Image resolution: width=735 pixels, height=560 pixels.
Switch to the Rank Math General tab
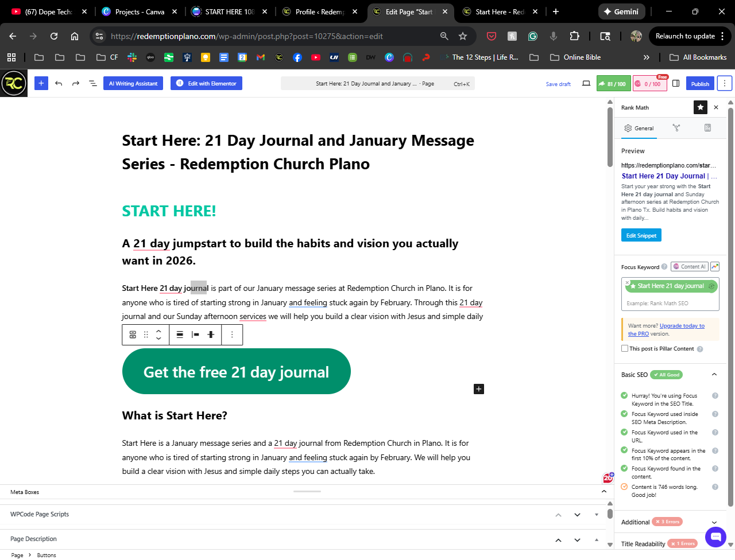pyautogui.click(x=639, y=129)
